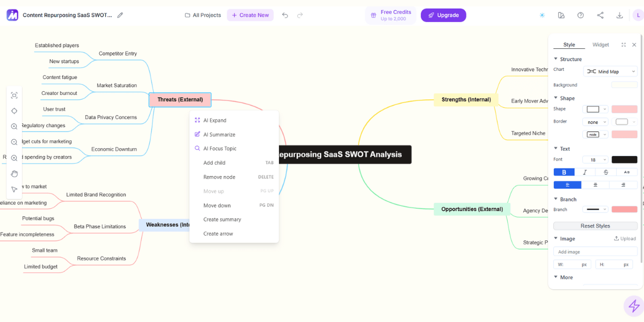Open the Border style dropdown showing none
This screenshot has width=644, height=322.
pos(596,121)
